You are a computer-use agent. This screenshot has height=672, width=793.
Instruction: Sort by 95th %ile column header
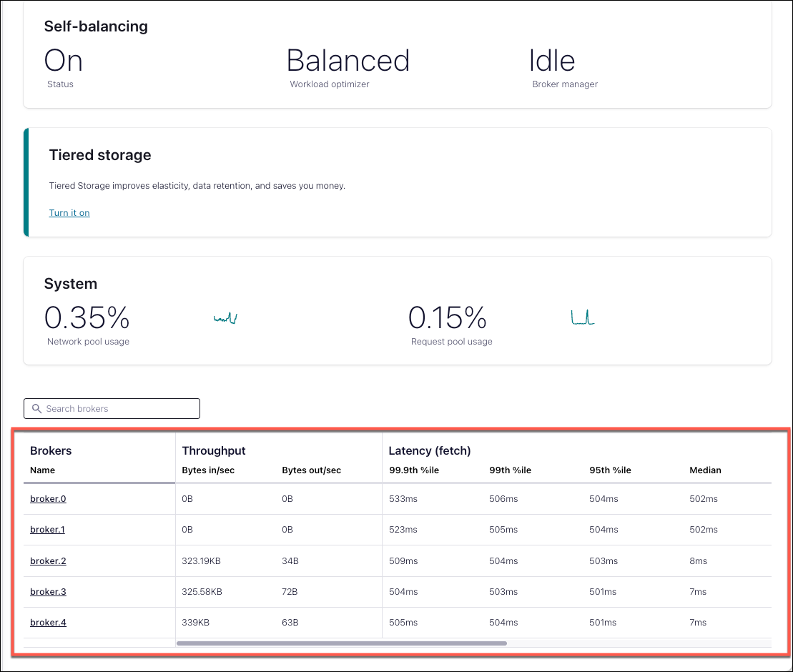610,470
